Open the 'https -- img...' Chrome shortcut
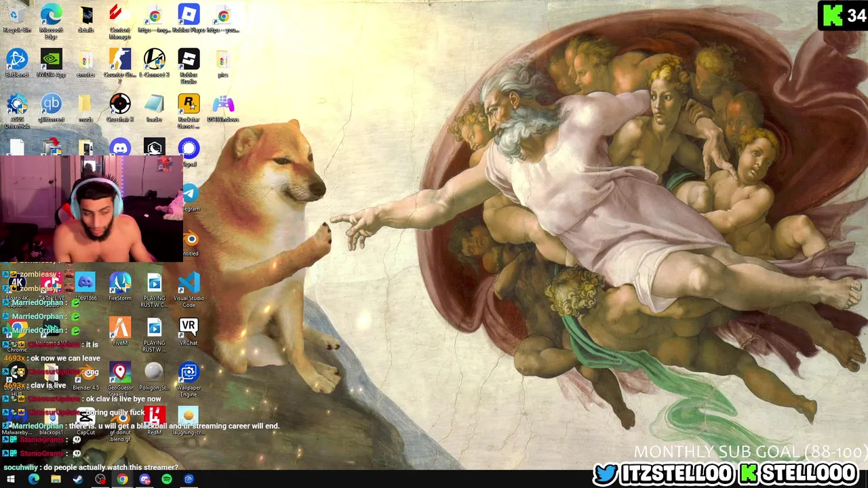Screen dimensions: 868x488 (x=155, y=19)
